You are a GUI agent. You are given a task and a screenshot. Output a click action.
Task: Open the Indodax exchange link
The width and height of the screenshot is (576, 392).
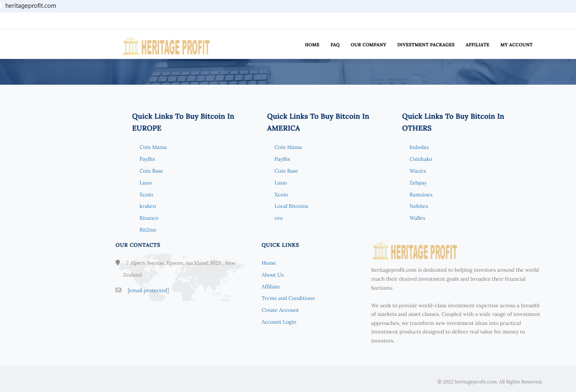click(419, 147)
